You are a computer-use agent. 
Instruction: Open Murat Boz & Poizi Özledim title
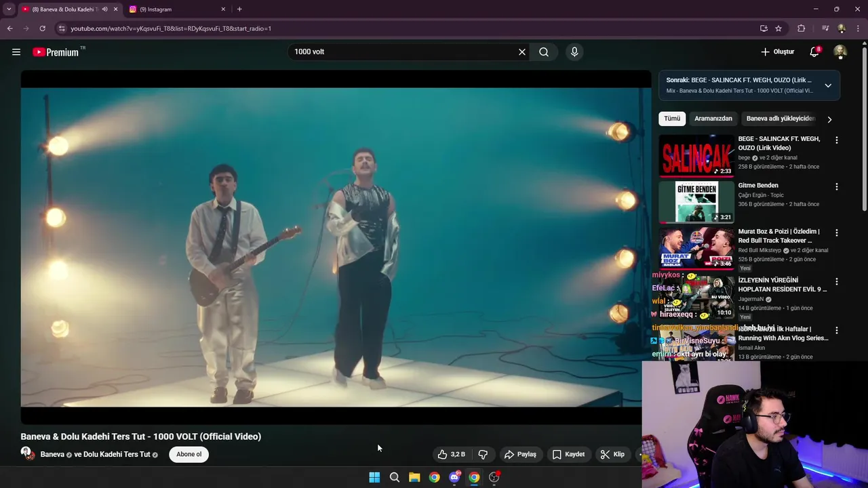pos(779,236)
